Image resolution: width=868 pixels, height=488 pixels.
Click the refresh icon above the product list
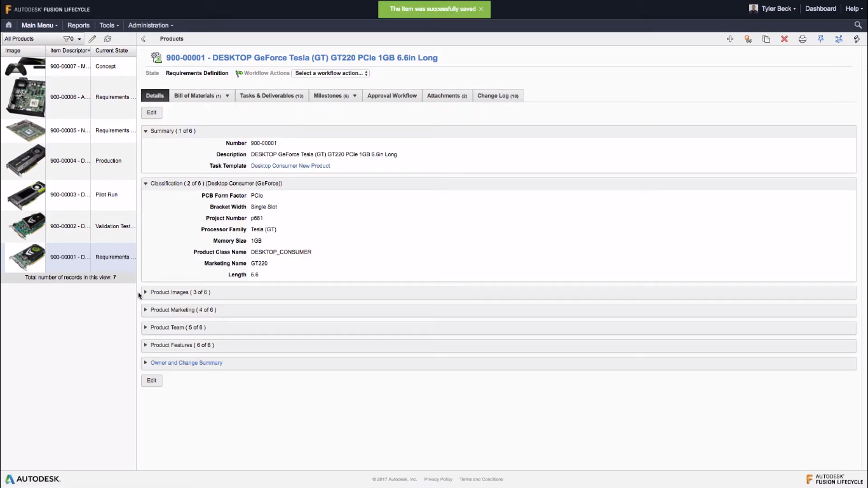(x=107, y=39)
